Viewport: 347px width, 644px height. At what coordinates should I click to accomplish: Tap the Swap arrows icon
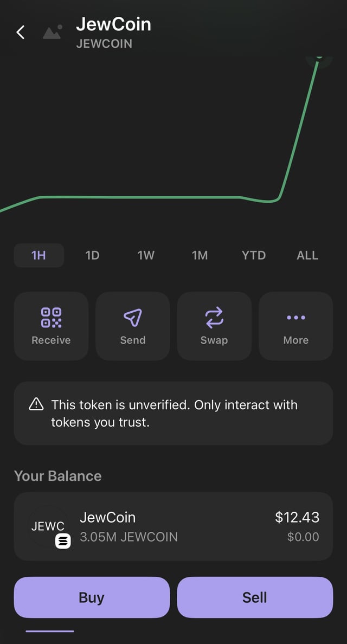(x=214, y=318)
